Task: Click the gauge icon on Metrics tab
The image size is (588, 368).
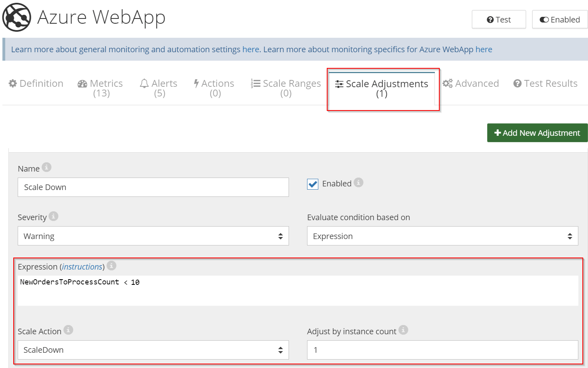Action: coord(82,84)
